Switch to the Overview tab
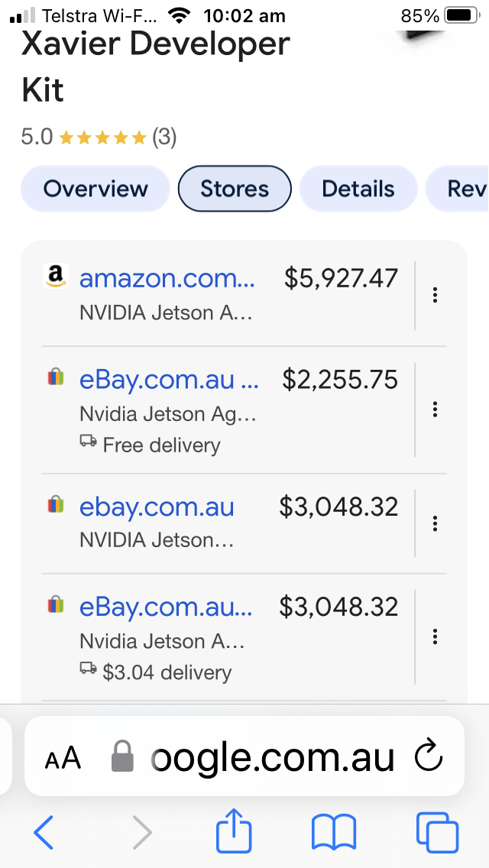 pyautogui.click(x=96, y=189)
